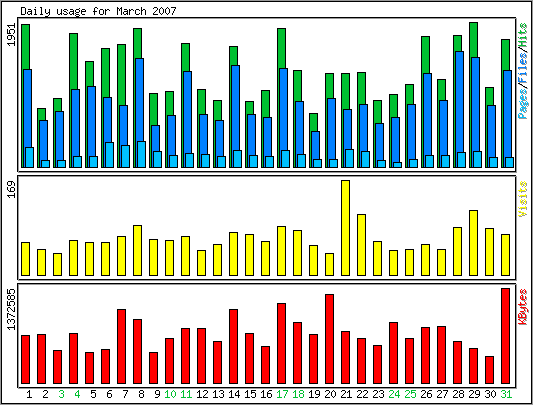Click the cyan Pages bar for day 6
This screenshot has width=533, height=405.
[x=109, y=155]
